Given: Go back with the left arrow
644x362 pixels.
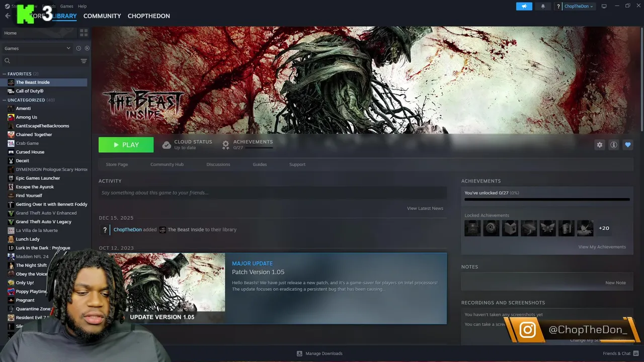Looking at the screenshot, I should pyautogui.click(x=8, y=16).
